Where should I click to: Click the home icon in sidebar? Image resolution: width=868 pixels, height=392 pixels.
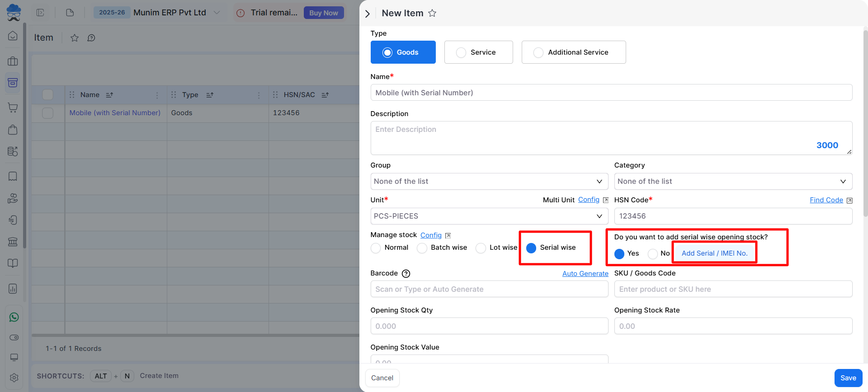tap(13, 36)
